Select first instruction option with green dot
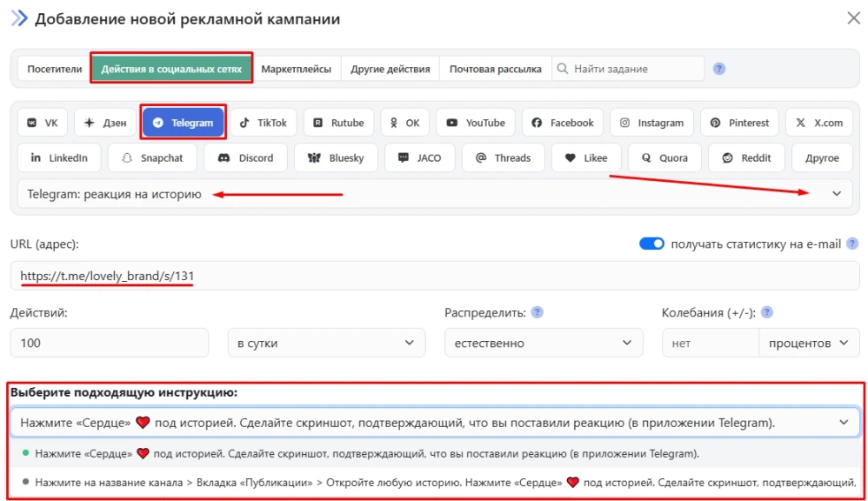Image resolution: width=868 pixels, height=501 pixels. [x=365, y=453]
